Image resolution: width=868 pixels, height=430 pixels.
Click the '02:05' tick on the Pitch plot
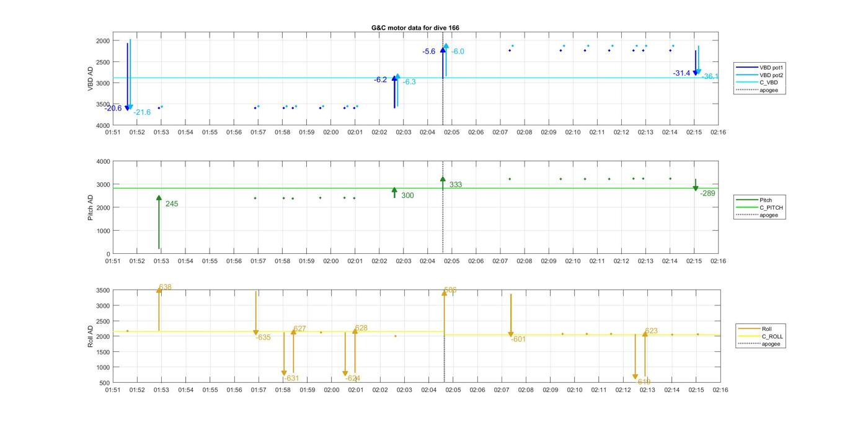[x=451, y=261]
